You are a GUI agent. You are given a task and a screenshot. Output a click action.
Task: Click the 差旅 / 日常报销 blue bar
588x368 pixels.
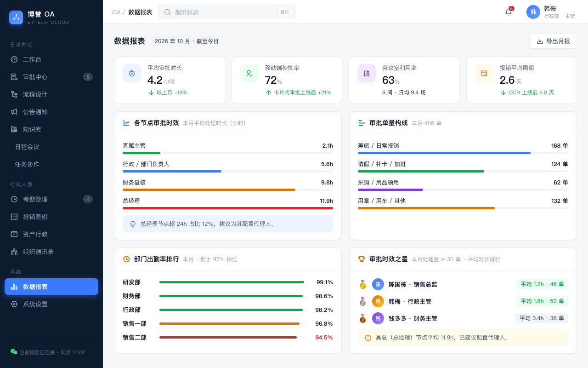coord(444,153)
